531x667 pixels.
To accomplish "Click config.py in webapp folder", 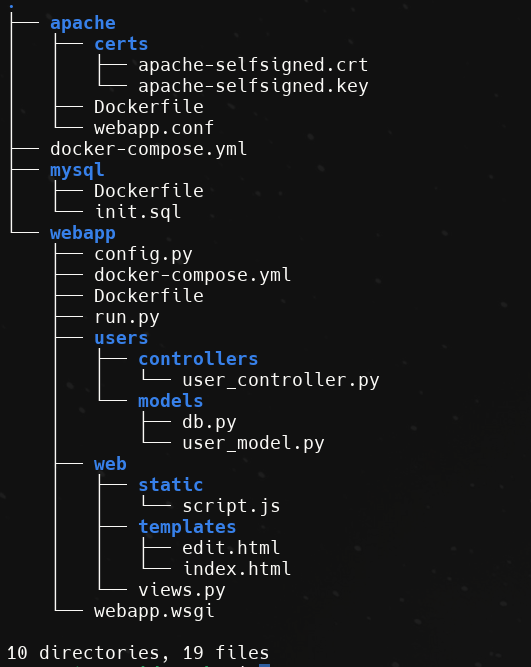I will tap(143, 254).
